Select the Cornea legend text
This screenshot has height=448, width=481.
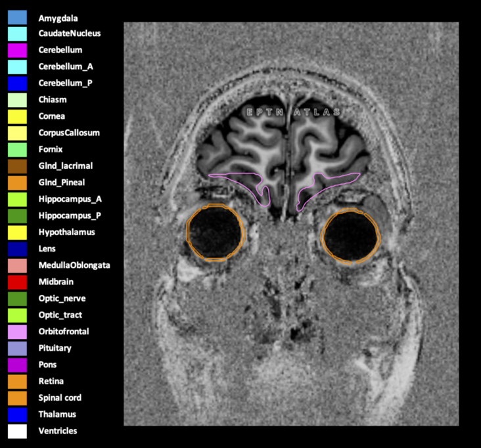pyautogui.click(x=52, y=116)
